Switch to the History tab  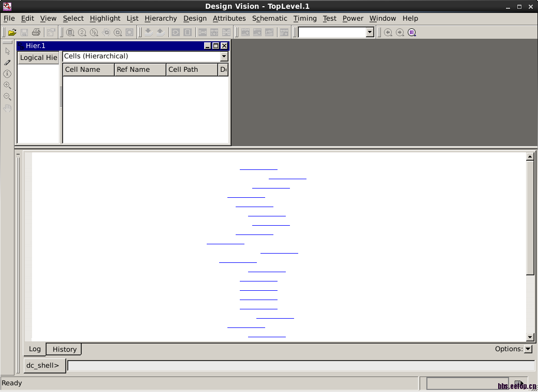pyautogui.click(x=64, y=349)
